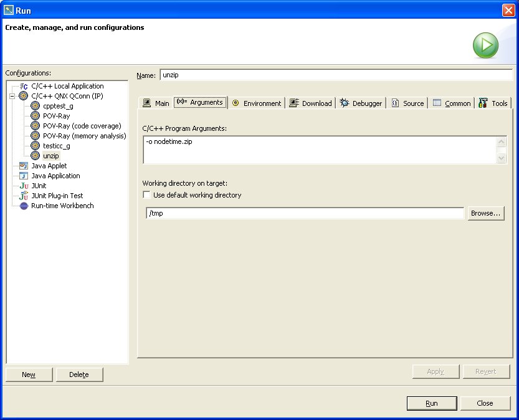Select C/C++ Local Application type
The height and width of the screenshot is (420, 519).
67,86
